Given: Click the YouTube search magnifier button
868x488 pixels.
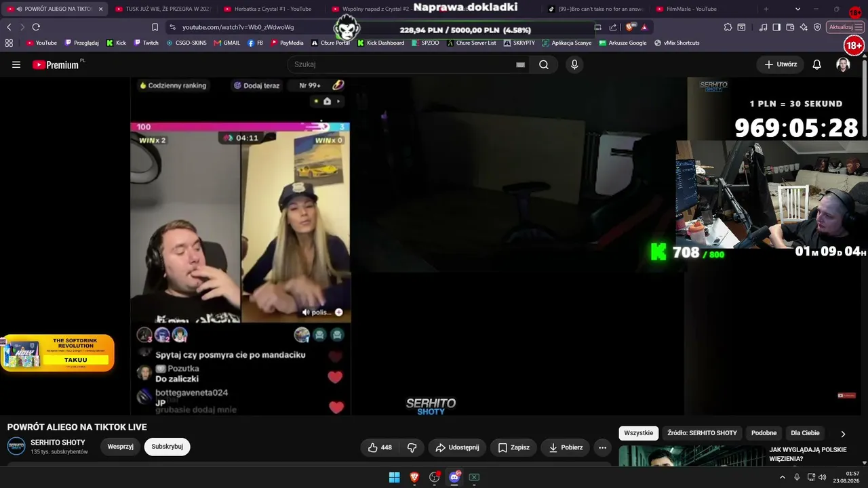Looking at the screenshot, I should pos(544,64).
